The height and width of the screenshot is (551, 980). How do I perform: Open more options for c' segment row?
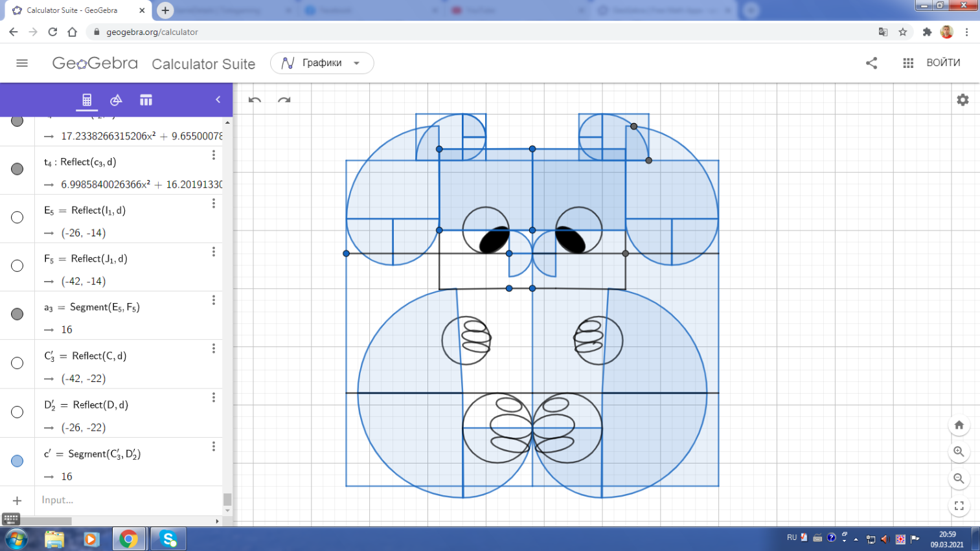click(x=214, y=447)
